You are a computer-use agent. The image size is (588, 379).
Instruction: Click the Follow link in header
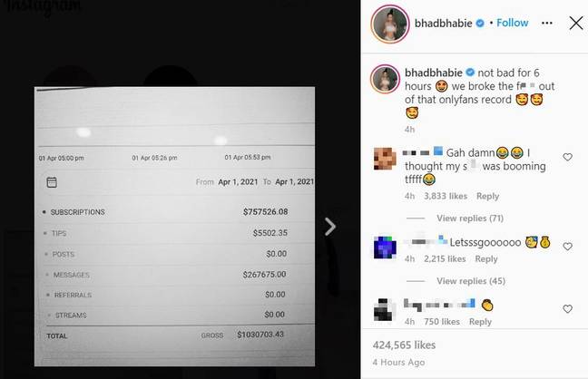pos(513,23)
